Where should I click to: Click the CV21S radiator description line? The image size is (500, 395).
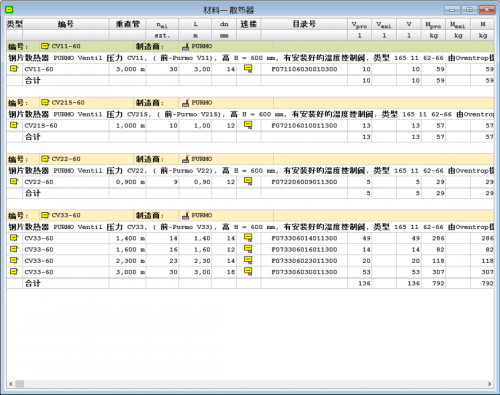[250, 114]
